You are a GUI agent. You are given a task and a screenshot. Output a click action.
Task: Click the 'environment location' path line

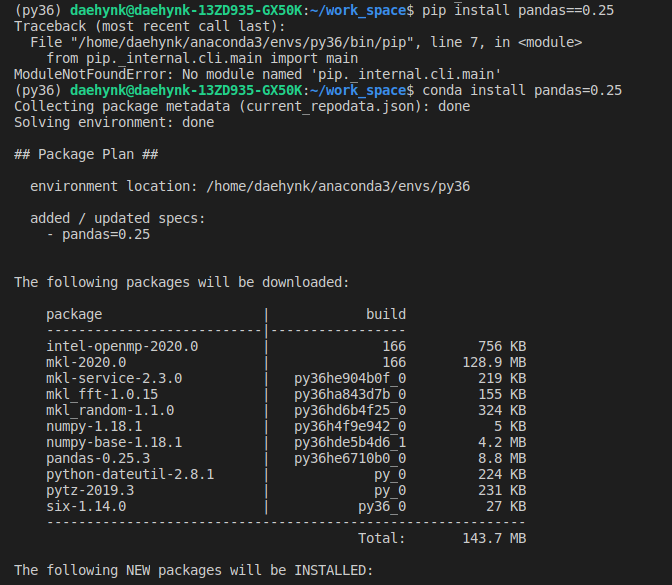[250, 186]
